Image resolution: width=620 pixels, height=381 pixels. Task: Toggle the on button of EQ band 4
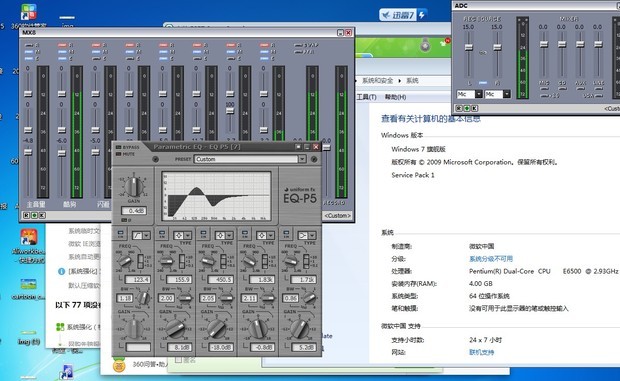245,234
